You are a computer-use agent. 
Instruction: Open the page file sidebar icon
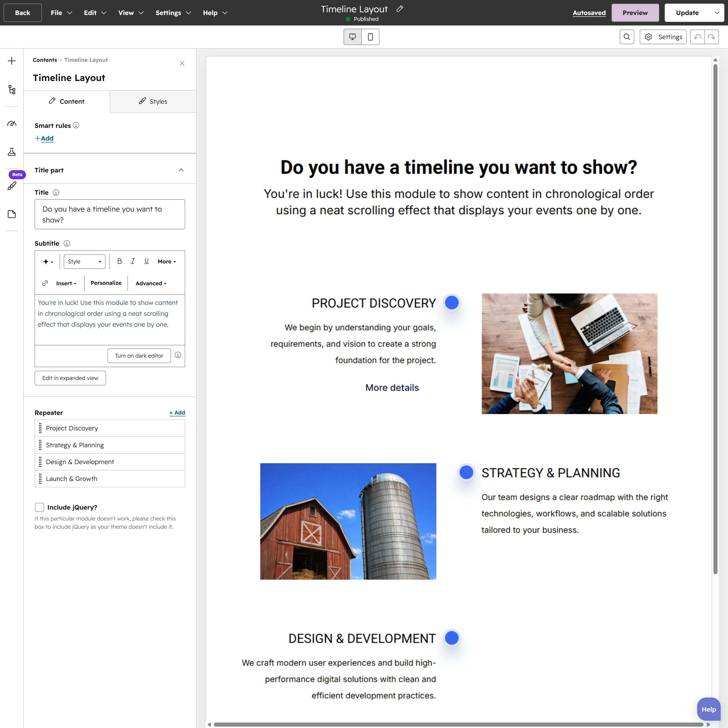[12, 214]
